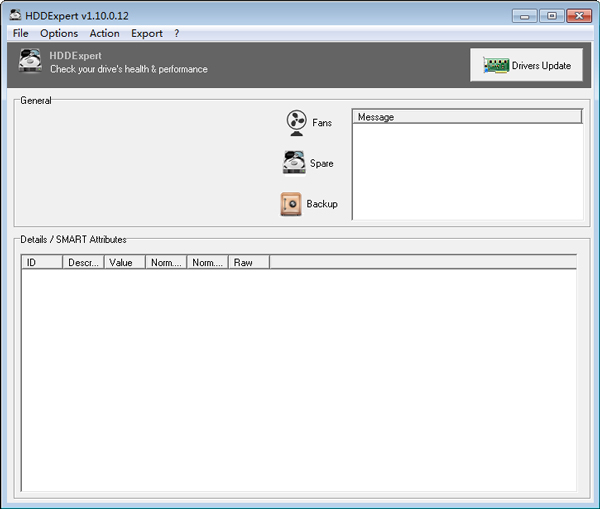The width and height of the screenshot is (600, 509).
Task: Maximize the HDDExpert window
Action: pos(551,16)
